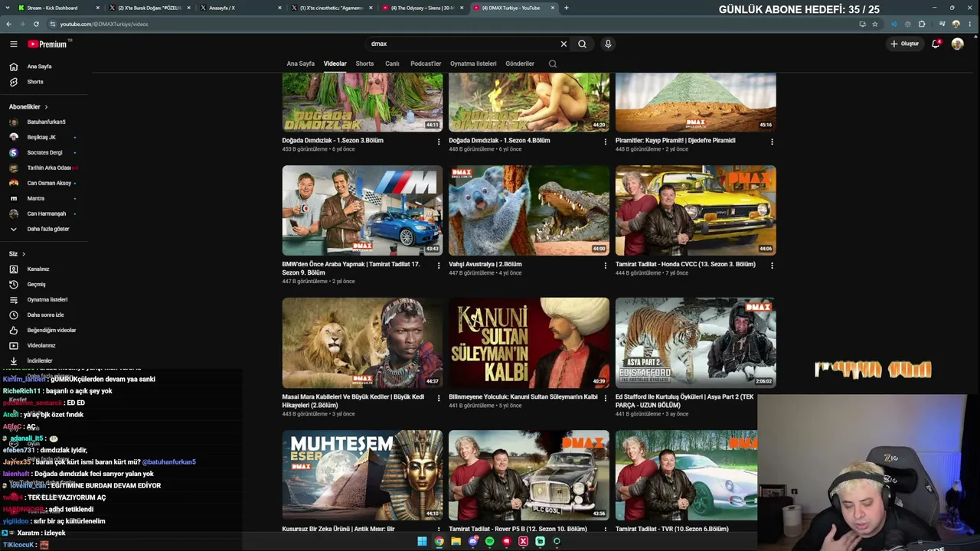Clear the search box text
The height and width of the screenshot is (551, 980).
click(563, 44)
